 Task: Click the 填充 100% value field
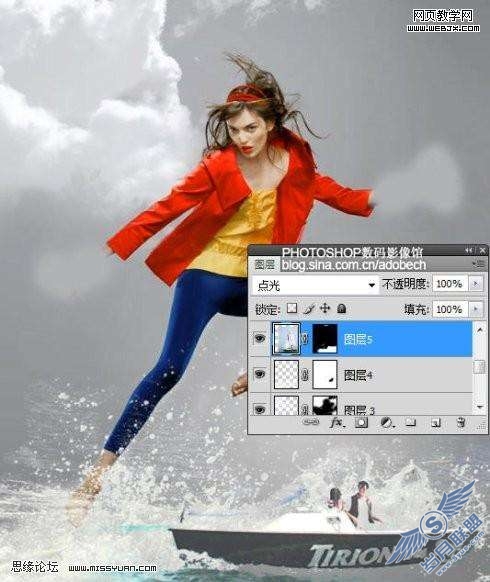click(450, 309)
